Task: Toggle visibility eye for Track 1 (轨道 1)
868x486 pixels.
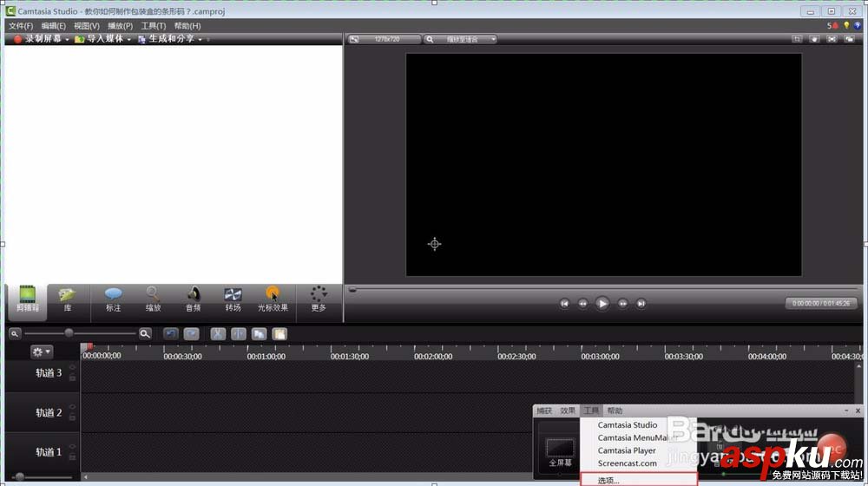Action: pos(73,447)
